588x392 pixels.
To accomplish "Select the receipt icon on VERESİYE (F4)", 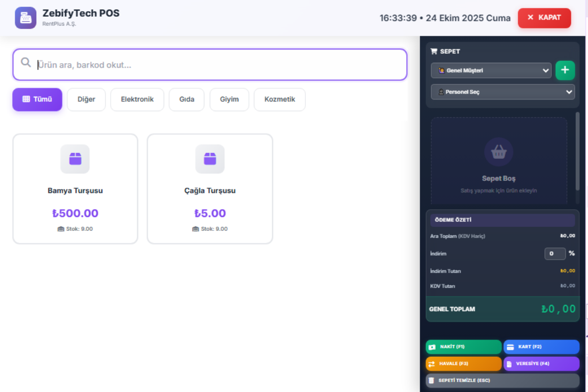I will pos(510,364).
